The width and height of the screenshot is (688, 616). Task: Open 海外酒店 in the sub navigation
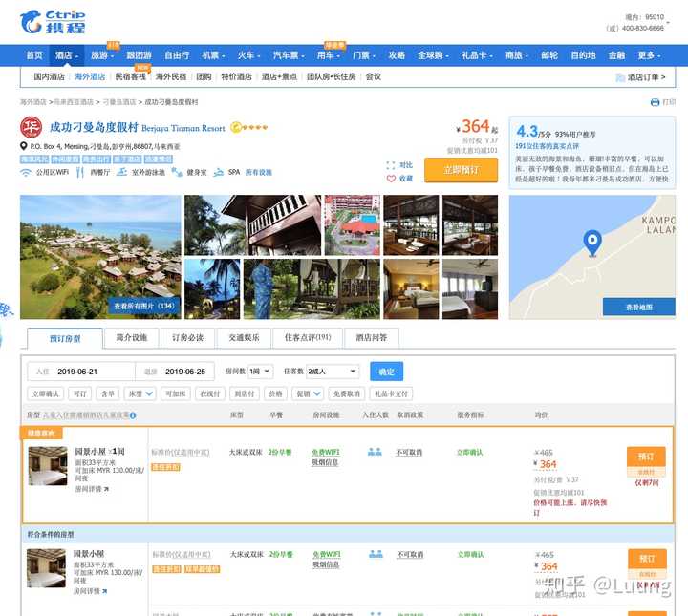point(90,76)
